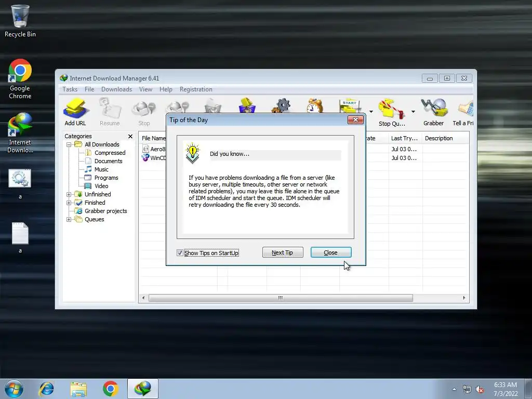
Task: Select the gear file named a
Action: pyautogui.click(x=20, y=184)
